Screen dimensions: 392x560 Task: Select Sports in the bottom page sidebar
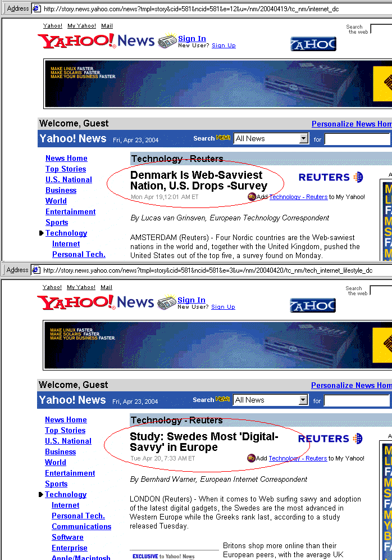tap(56, 484)
